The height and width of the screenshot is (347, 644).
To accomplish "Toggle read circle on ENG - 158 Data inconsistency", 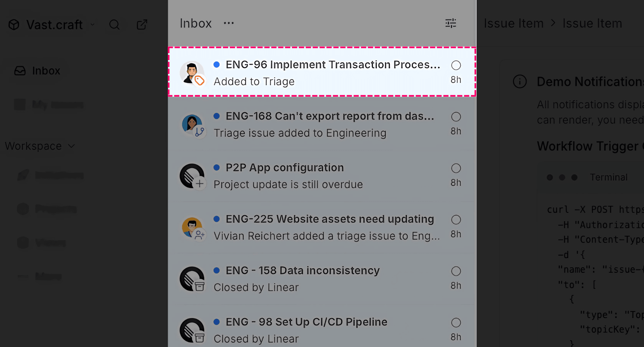I will [456, 271].
